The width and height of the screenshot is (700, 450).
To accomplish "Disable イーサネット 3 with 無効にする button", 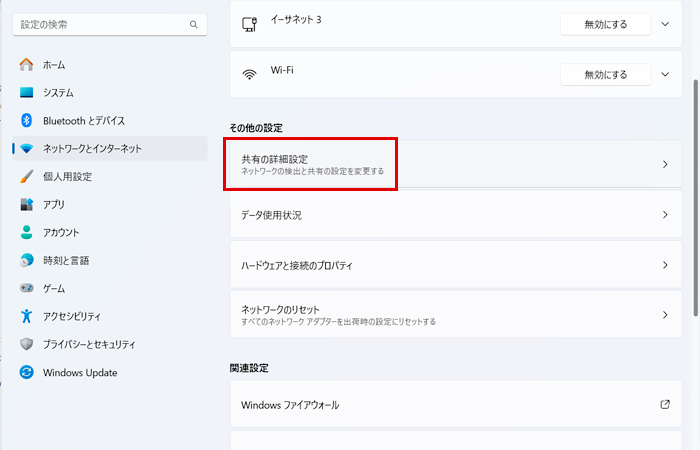I will (x=605, y=24).
